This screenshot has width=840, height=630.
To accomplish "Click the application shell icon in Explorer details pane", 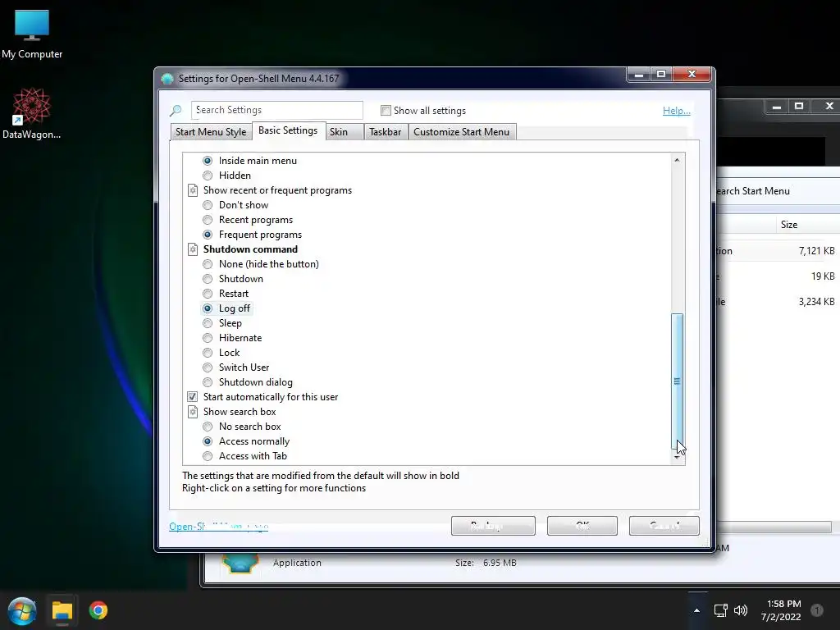I will tap(240, 563).
